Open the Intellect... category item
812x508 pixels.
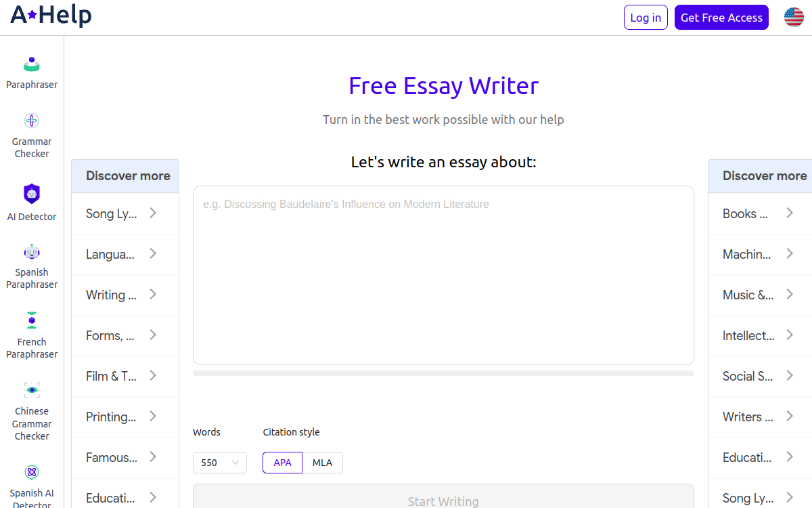[x=760, y=335]
